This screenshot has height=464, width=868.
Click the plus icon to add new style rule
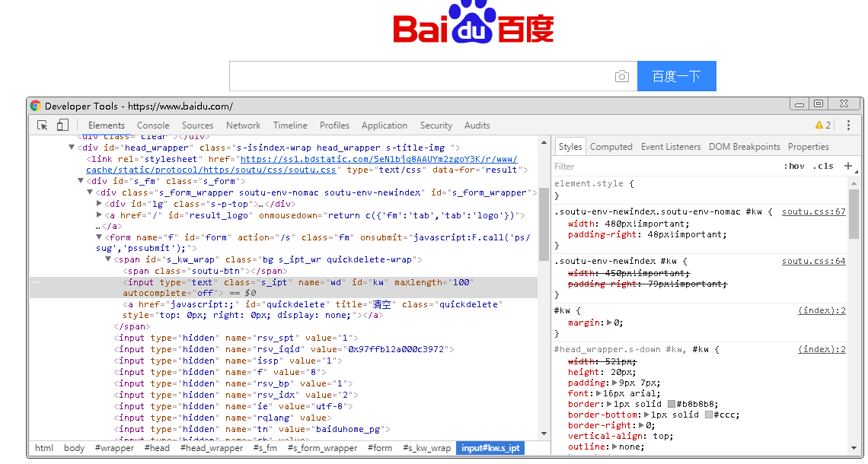(x=847, y=166)
